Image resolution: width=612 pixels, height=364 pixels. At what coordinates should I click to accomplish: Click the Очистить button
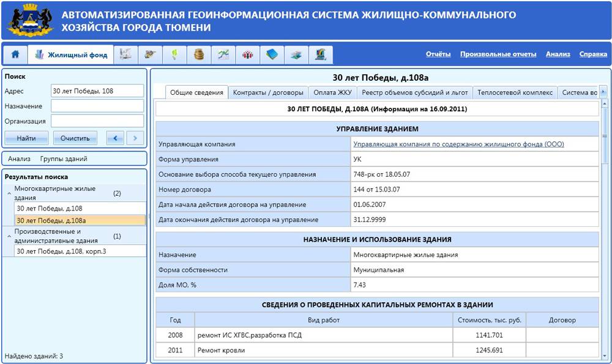click(75, 138)
